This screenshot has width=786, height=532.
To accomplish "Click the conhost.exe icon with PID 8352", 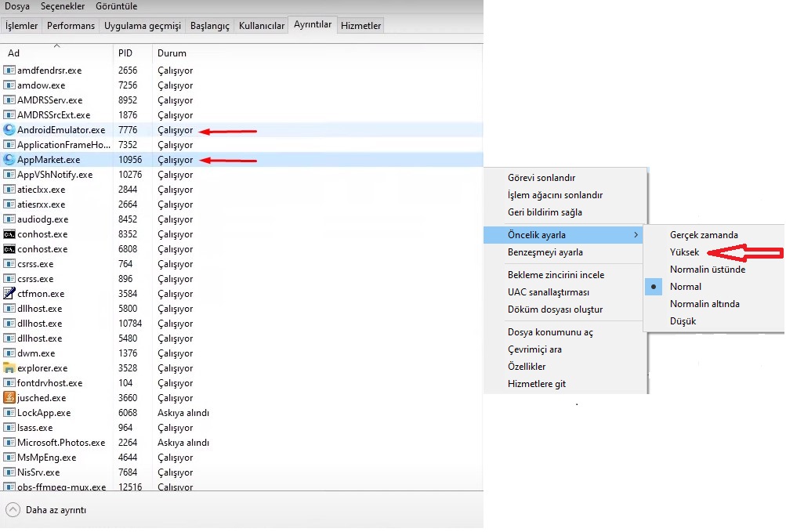I will tap(9, 234).
